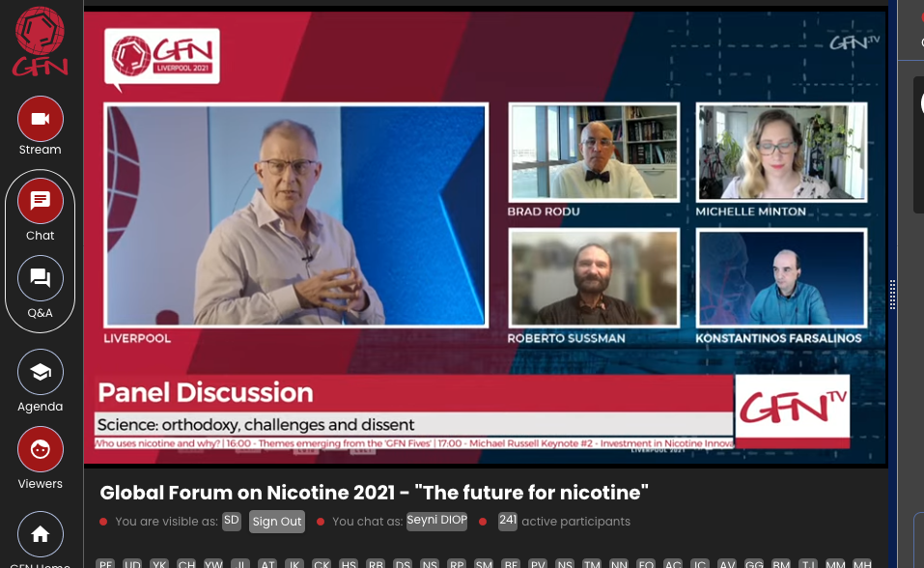The image size is (924, 568).
Task: Select the Q&A speech-bubble icon
Action: (x=40, y=278)
